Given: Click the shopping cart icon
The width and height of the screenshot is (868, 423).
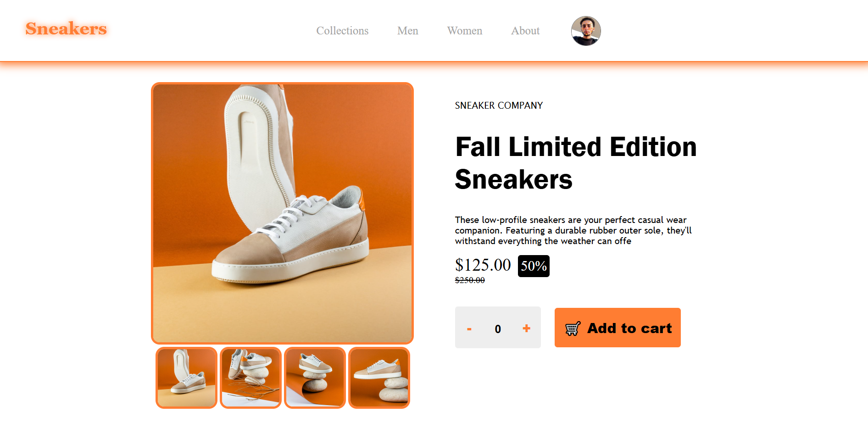Looking at the screenshot, I should [x=573, y=328].
